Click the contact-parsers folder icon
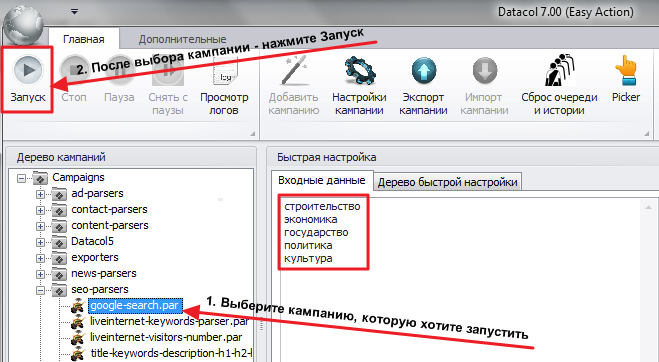This screenshot has height=362, width=659. [59, 210]
